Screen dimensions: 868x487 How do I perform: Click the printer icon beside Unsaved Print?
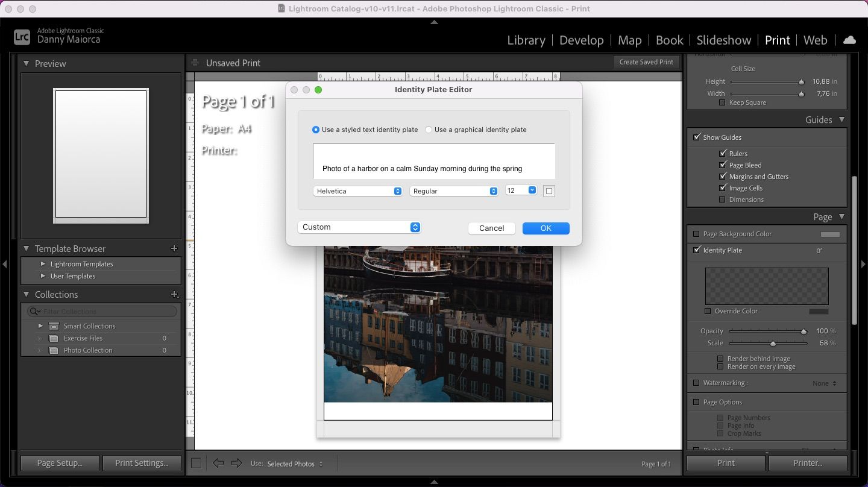point(195,63)
